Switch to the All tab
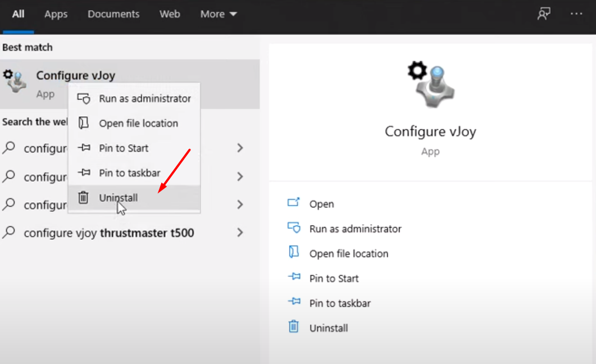The image size is (596, 364). 18,14
